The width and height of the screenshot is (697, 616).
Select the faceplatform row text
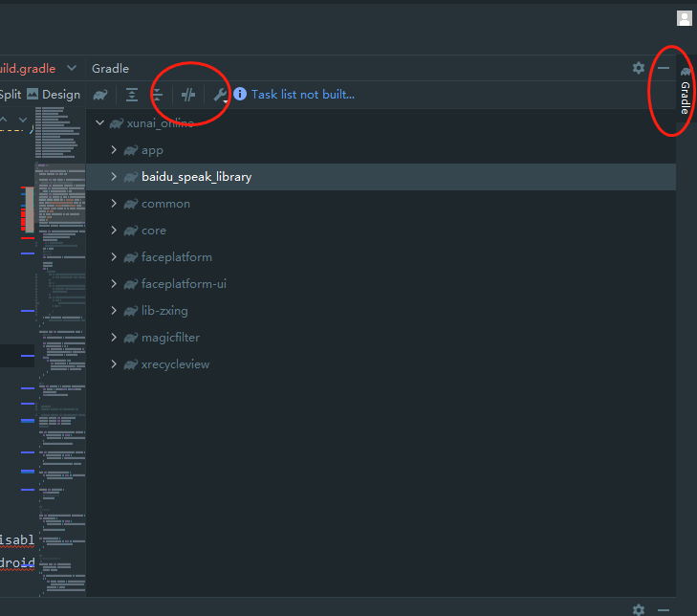click(x=177, y=257)
